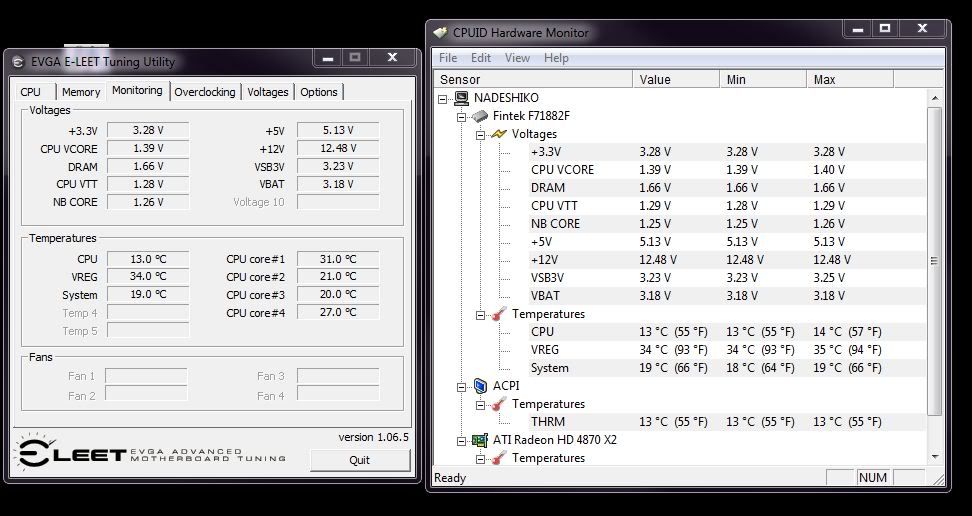
Task: Switch to the Overclocking tab
Action: 204,92
